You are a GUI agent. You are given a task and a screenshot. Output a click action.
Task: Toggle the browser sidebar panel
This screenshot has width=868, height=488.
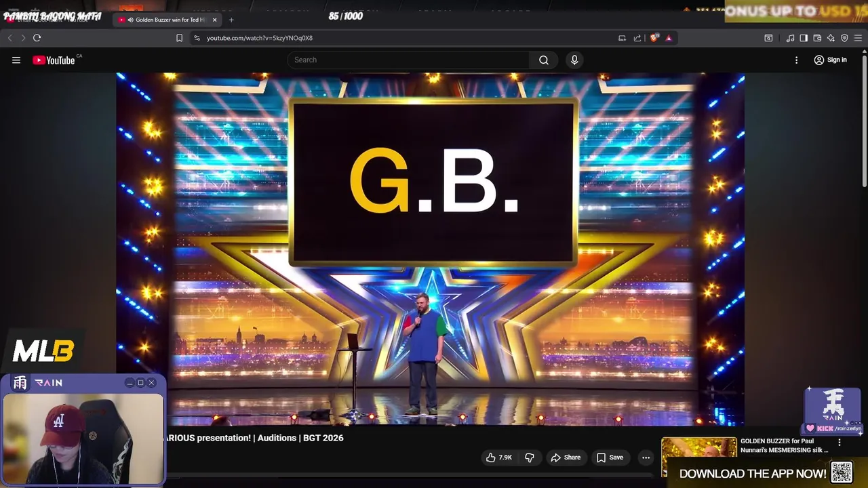pos(804,38)
